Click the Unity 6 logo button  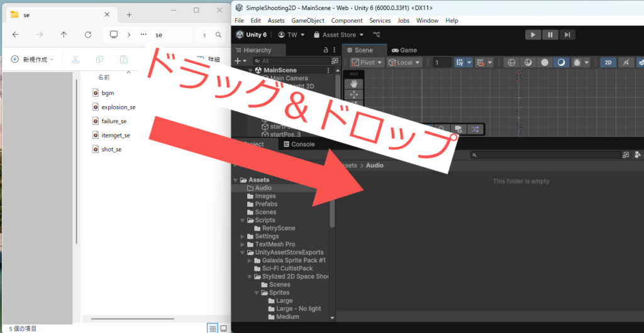pyautogui.click(x=252, y=35)
